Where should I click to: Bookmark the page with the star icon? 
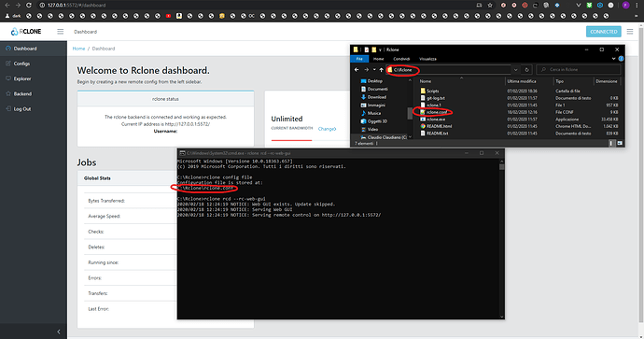(x=490, y=5)
